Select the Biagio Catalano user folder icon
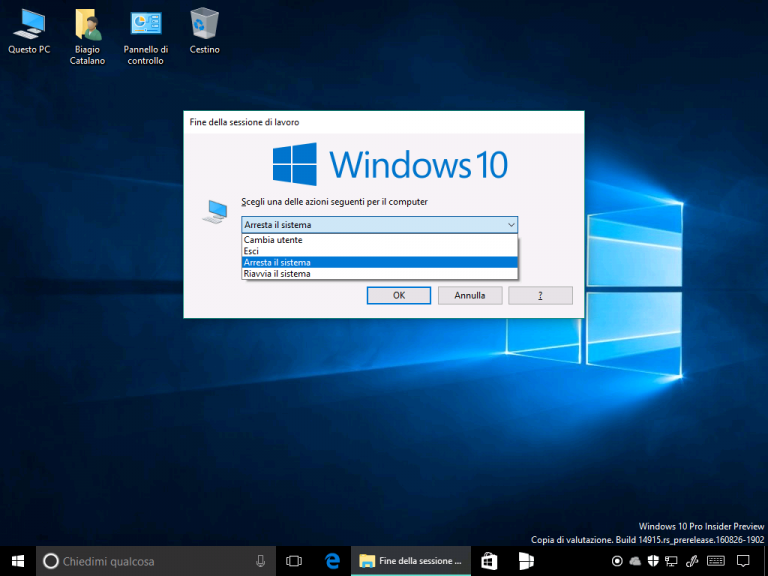This screenshot has height=576, width=768. coord(87,36)
